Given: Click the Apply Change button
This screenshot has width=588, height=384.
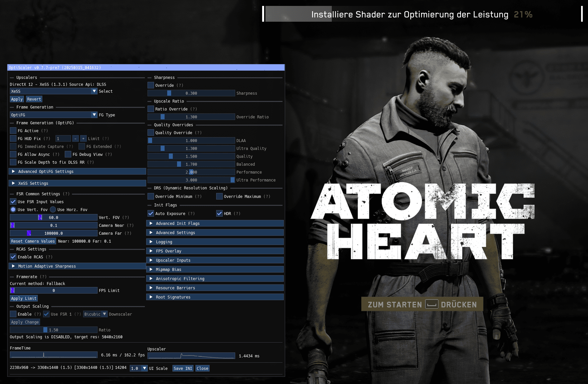Looking at the screenshot, I should click(x=25, y=322).
